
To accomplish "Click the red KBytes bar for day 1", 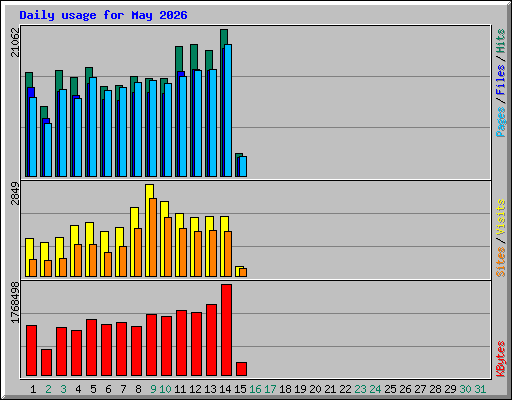I will point(31,350).
